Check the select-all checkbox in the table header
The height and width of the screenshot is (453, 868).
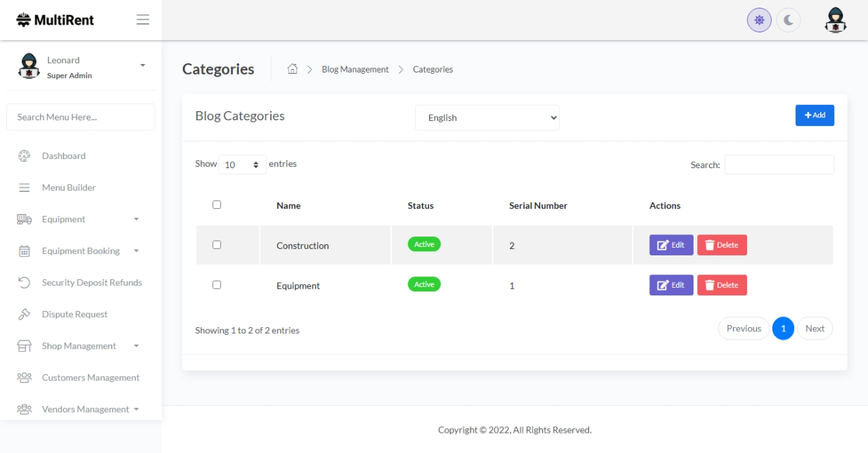click(217, 205)
